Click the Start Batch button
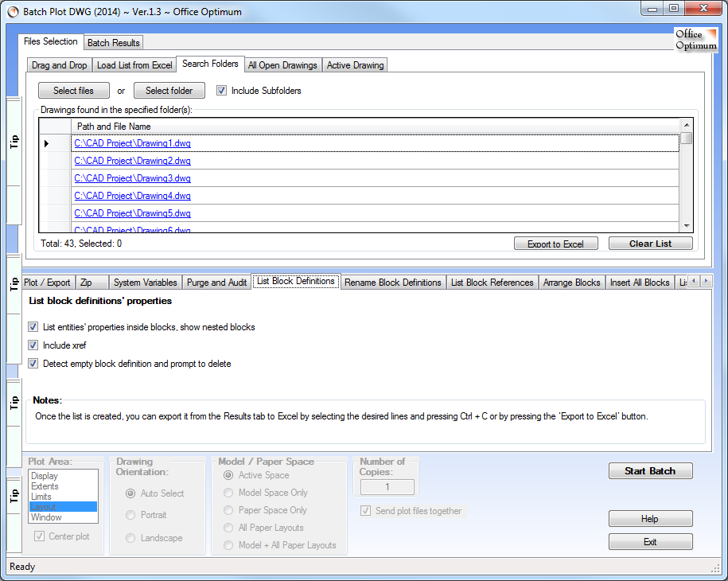The width and height of the screenshot is (728, 581). coord(651,471)
